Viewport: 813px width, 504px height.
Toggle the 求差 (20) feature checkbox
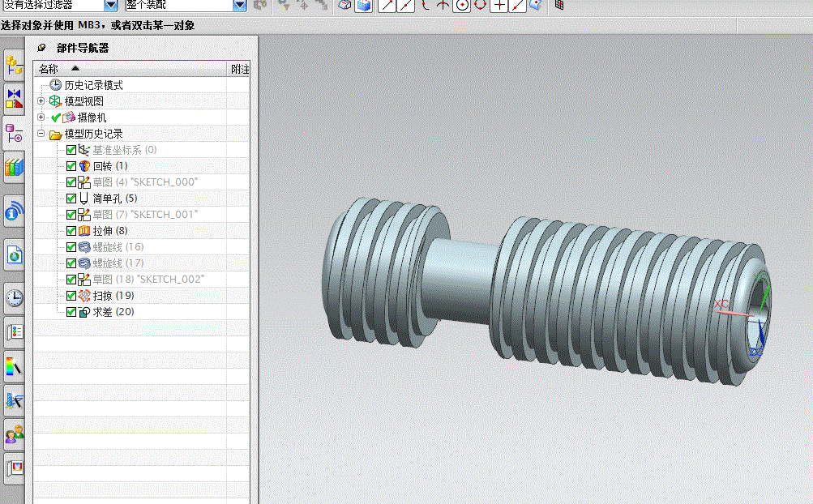(71, 312)
